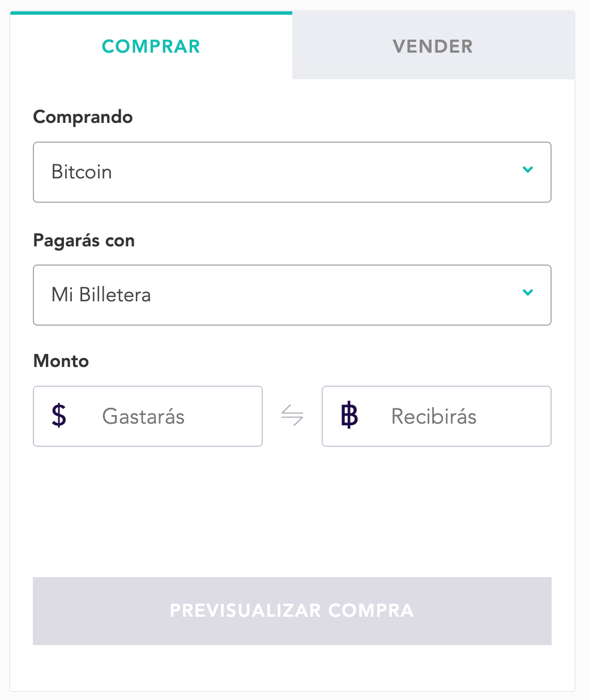
Task: Click the swap arrows between amount fields
Action: (x=292, y=416)
